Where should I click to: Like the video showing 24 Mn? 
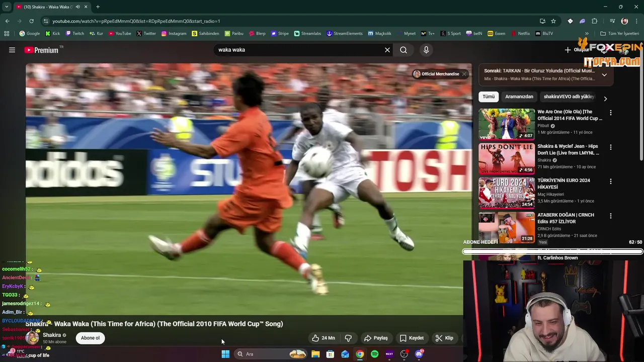click(x=323, y=338)
